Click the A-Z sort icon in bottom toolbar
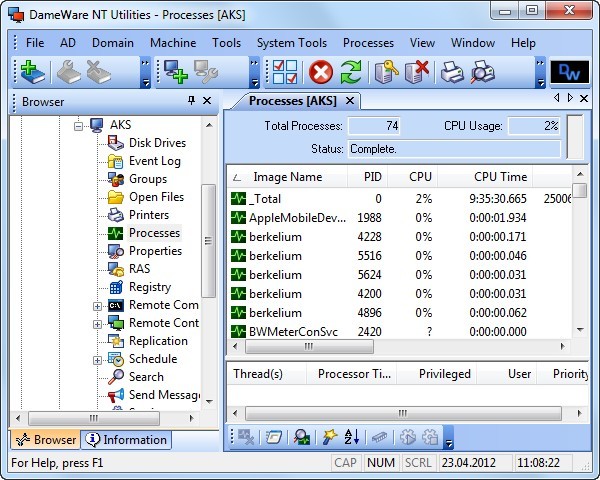The height and width of the screenshot is (480, 600). click(x=352, y=437)
